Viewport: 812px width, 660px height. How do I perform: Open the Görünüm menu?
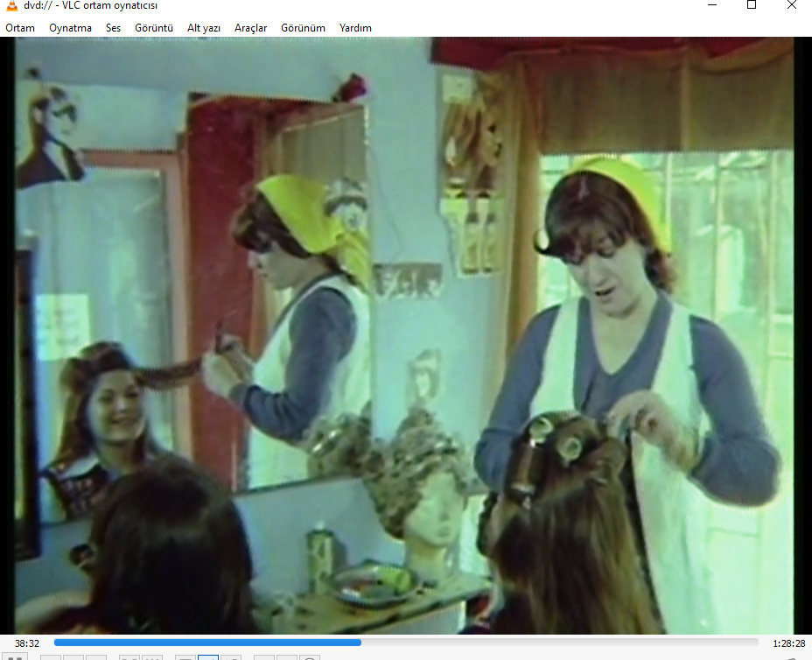(x=303, y=28)
